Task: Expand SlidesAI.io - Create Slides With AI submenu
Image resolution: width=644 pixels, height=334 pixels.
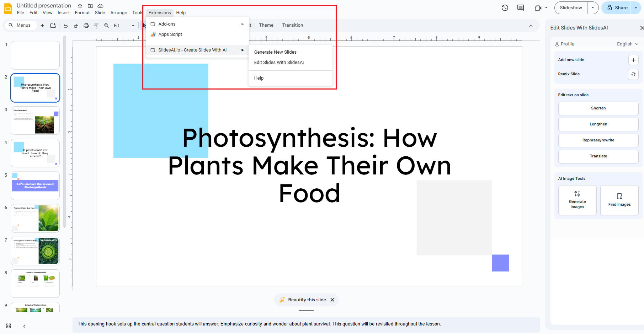Action: (197, 50)
